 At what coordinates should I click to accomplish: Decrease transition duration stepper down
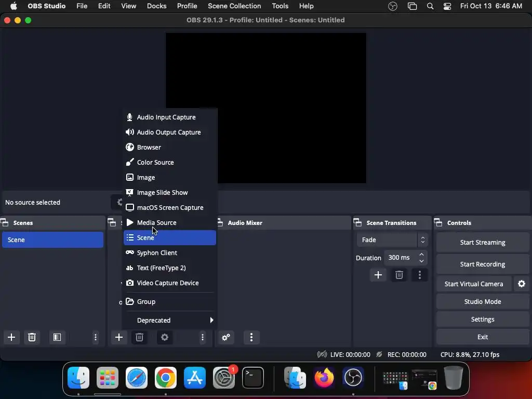[x=421, y=261]
